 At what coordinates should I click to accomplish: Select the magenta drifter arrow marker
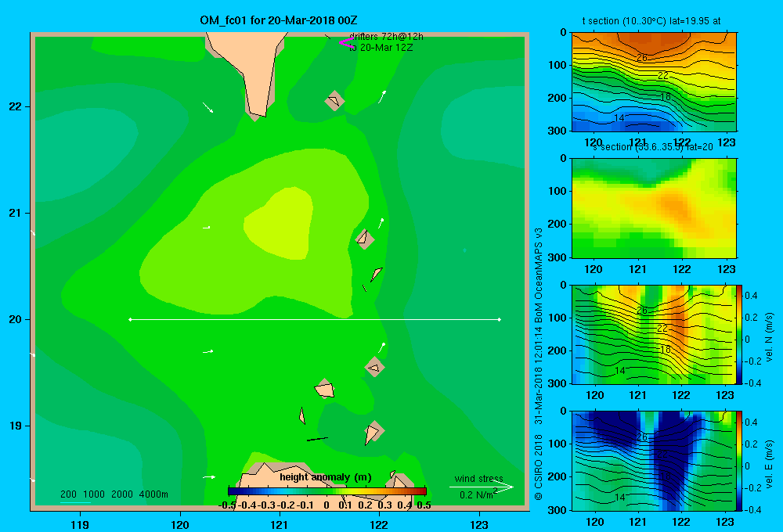346,42
